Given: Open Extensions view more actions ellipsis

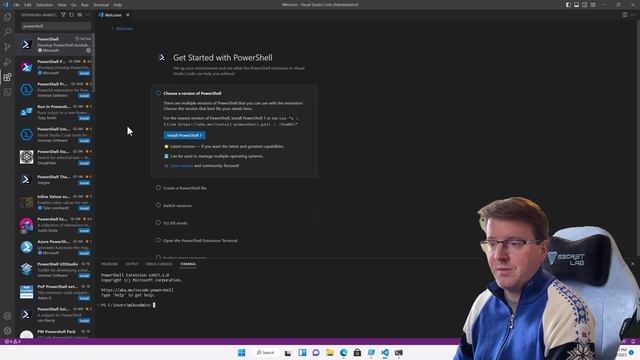Looking at the screenshot, I should [88, 15].
